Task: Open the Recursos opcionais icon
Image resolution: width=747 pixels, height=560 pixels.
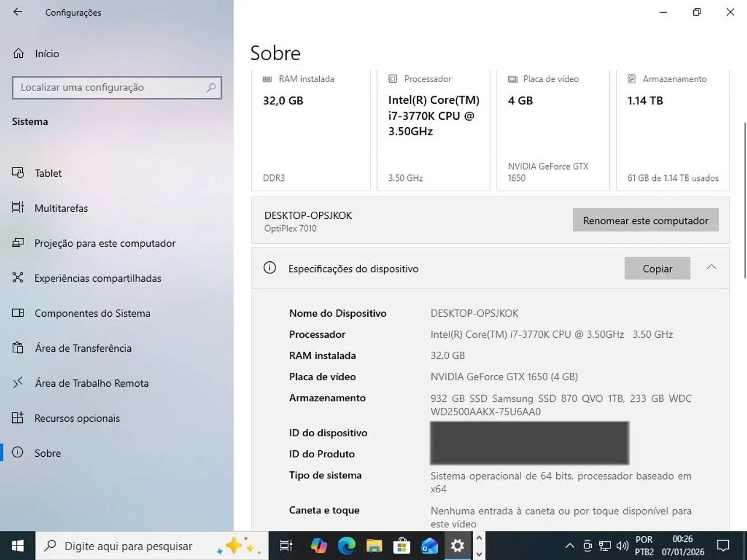Action: pos(18,418)
